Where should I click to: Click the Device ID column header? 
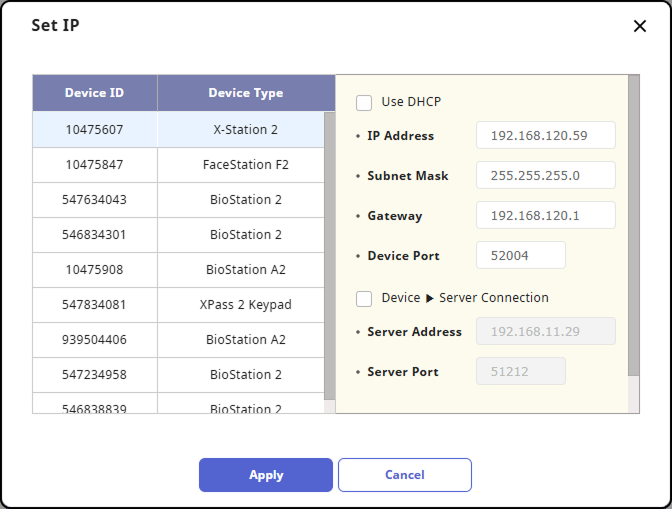(95, 93)
